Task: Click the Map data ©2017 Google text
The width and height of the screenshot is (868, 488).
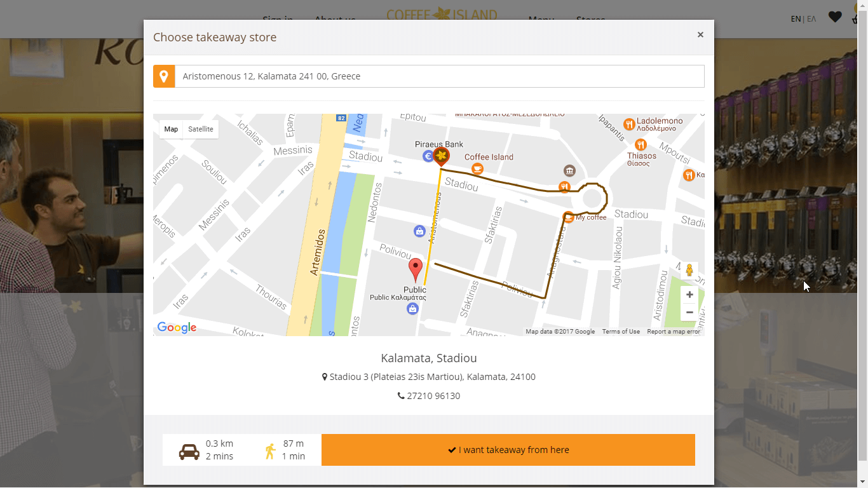Action: coord(560,332)
